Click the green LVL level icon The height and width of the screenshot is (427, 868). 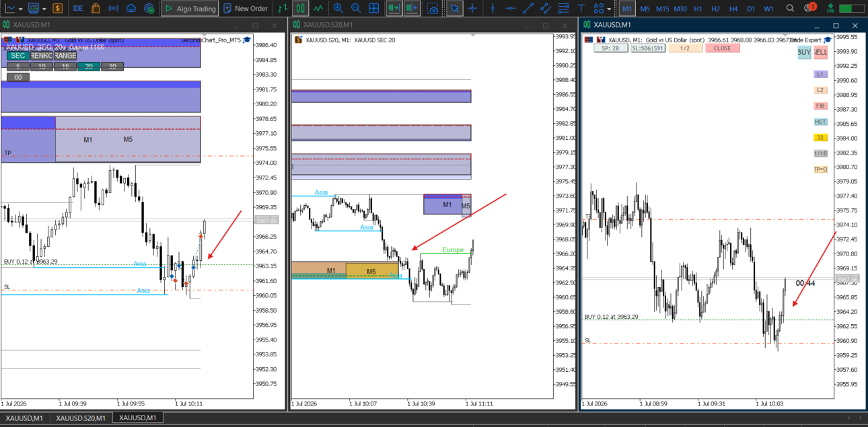click(x=831, y=9)
